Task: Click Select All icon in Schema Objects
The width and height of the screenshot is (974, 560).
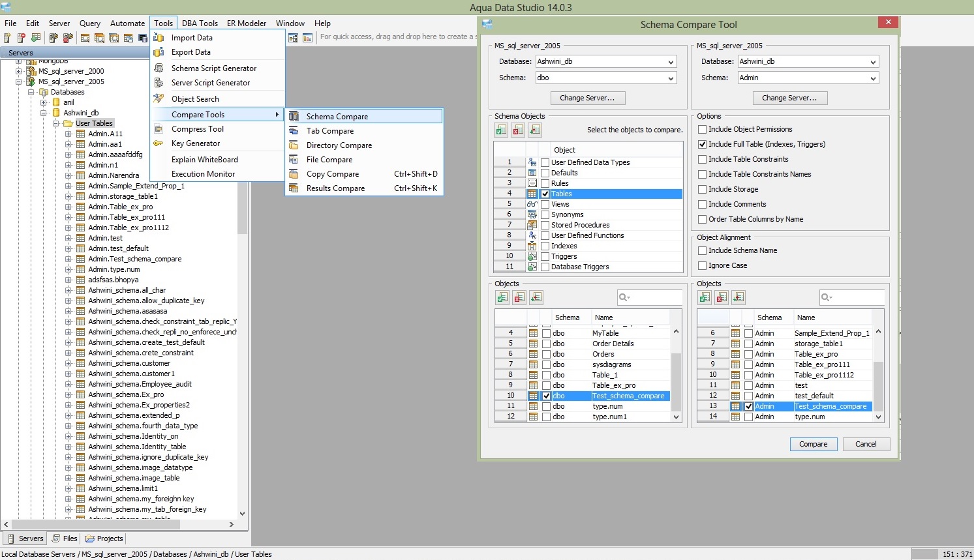Action: pos(501,130)
